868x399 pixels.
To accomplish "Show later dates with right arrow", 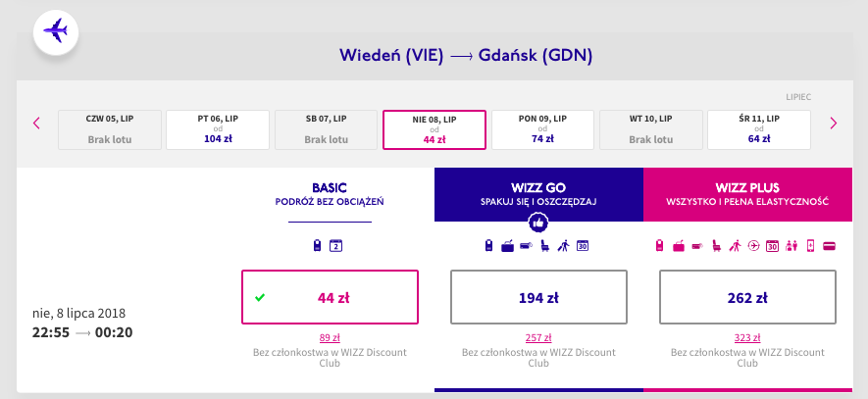I will coord(834,123).
